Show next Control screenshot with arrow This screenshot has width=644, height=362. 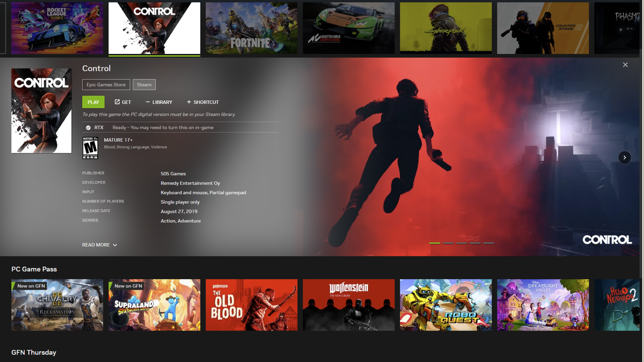tap(624, 157)
